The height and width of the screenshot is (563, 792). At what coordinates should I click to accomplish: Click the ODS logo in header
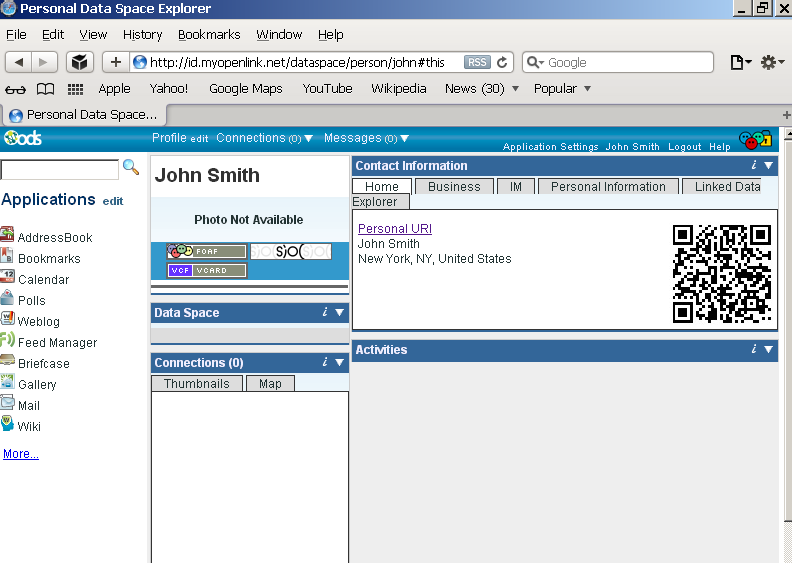tap(22, 139)
